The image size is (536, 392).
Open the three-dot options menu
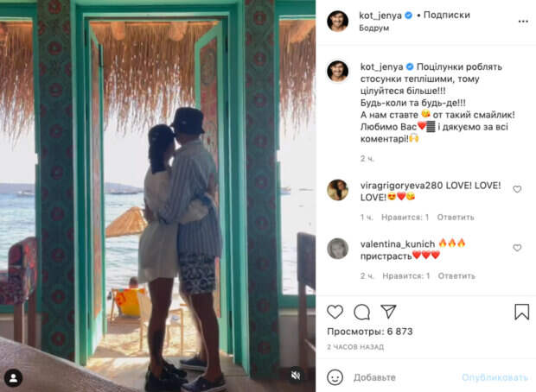click(x=523, y=22)
